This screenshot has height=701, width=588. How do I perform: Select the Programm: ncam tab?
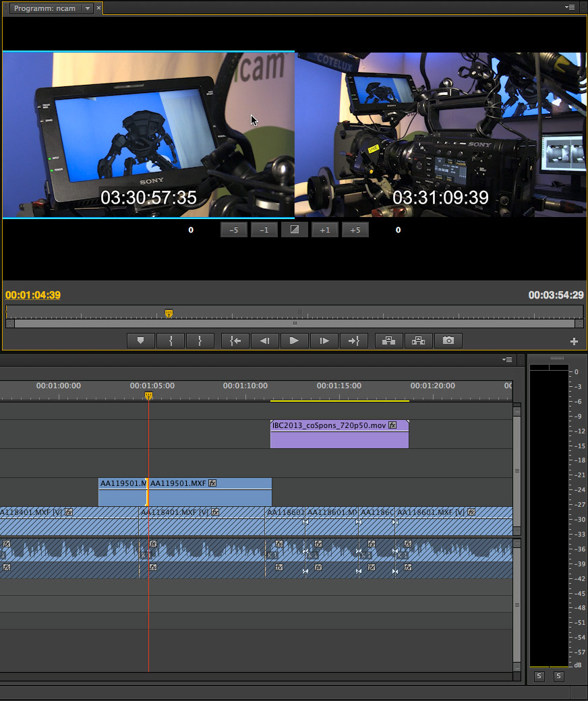click(x=45, y=8)
